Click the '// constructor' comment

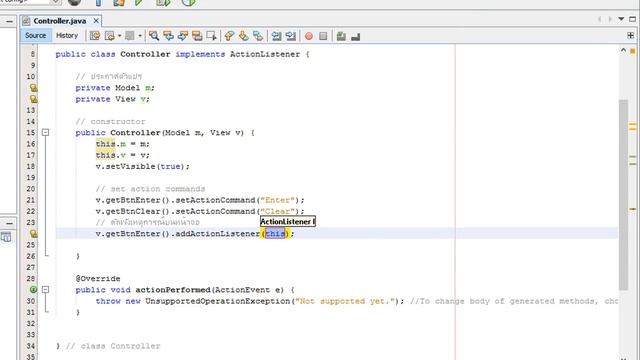[x=110, y=122]
